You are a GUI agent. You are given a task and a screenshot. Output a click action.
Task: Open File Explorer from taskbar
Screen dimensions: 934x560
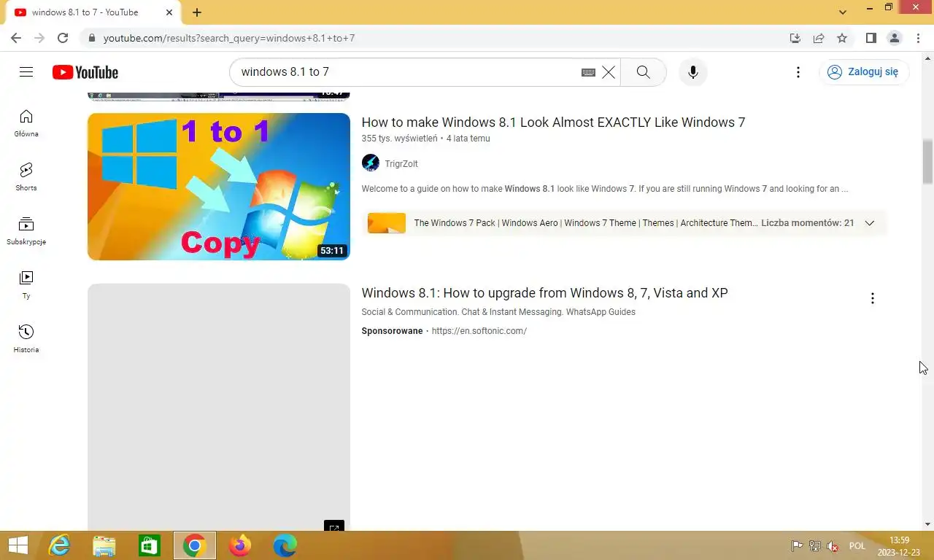point(104,545)
